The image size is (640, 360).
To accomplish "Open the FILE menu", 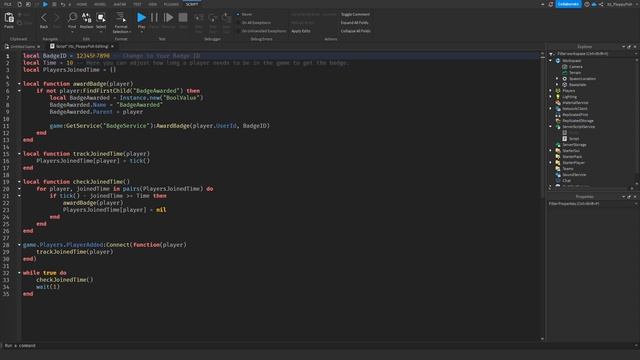I will point(8,4).
